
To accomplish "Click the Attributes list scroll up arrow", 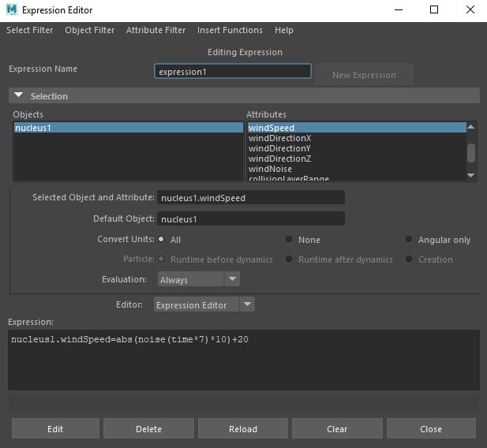I will point(471,127).
